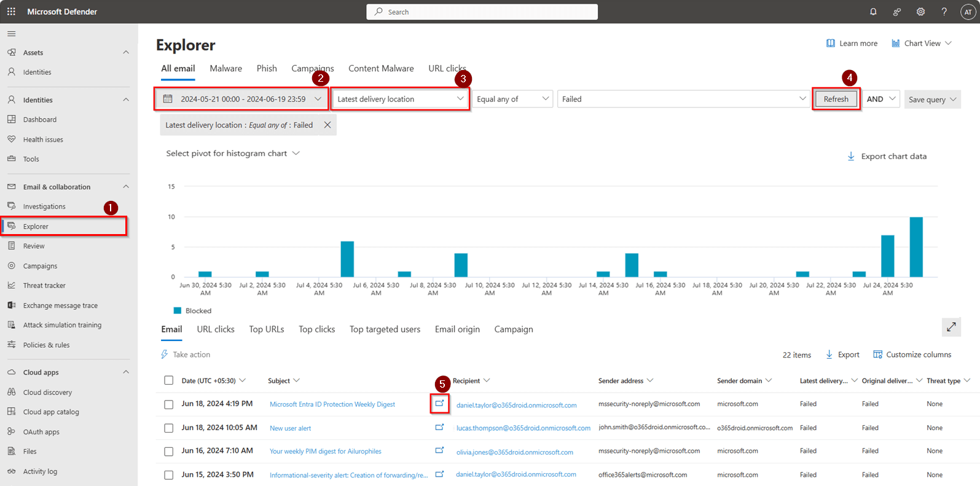Click the Export download icon above the table

coord(829,355)
